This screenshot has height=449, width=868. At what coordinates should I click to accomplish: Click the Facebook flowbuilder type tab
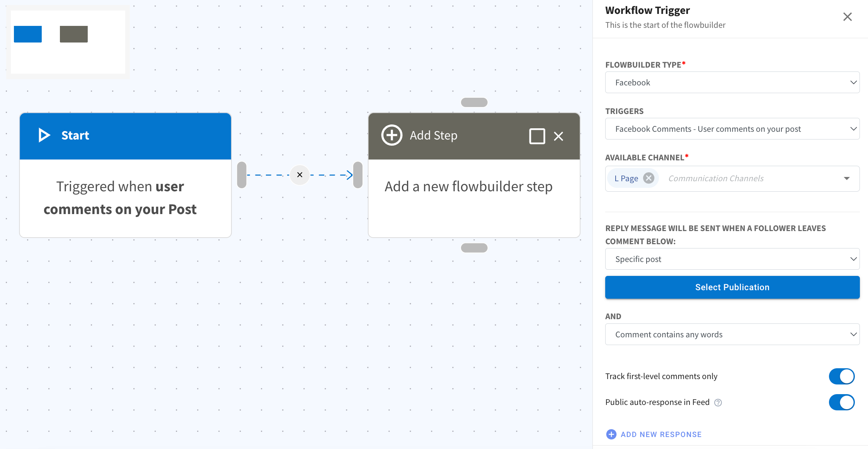pos(733,82)
